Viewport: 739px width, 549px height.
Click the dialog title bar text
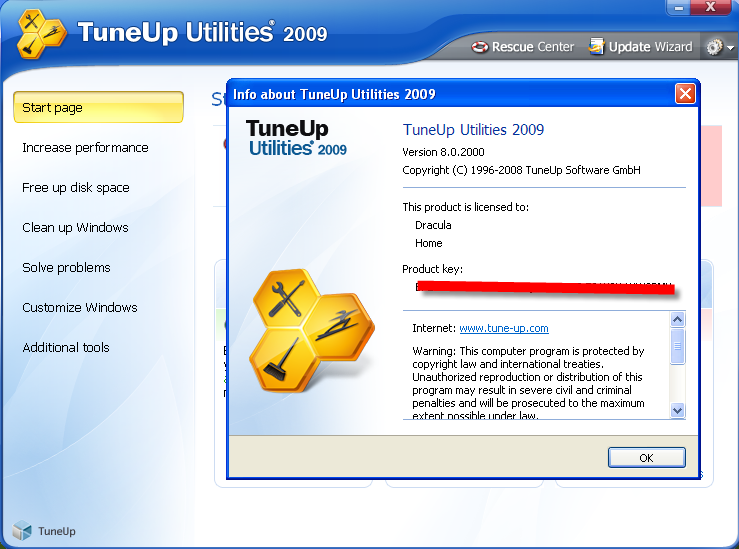(334, 94)
